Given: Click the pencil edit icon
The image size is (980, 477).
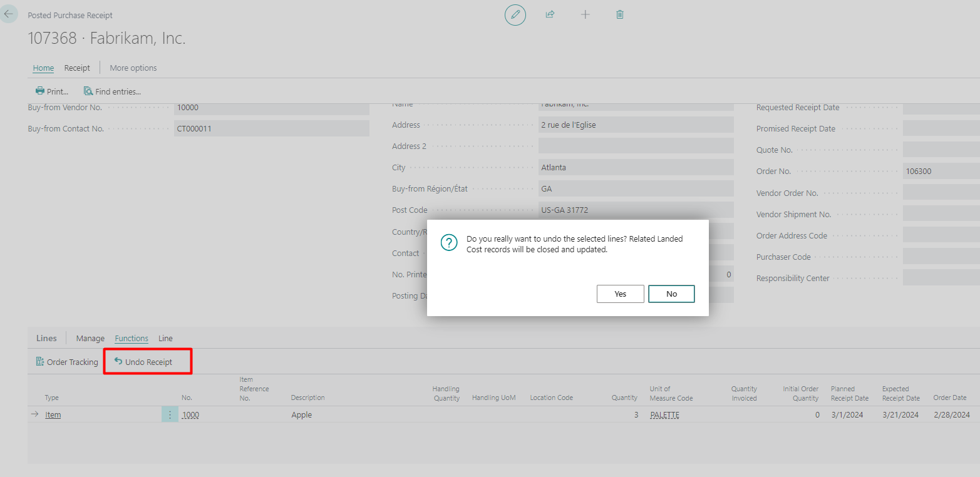Looking at the screenshot, I should pos(515,14).
